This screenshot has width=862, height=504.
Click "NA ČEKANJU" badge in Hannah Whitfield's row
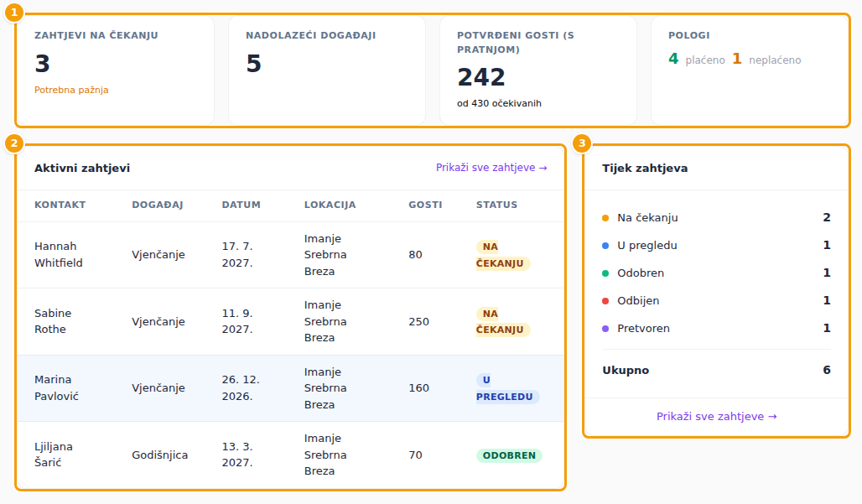coord(502,255)
